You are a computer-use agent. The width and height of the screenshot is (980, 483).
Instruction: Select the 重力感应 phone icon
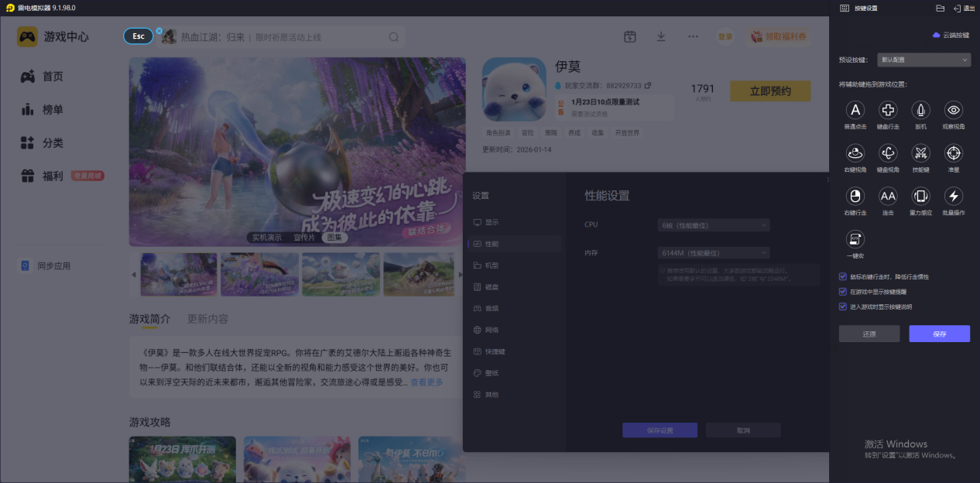[920, 196]
